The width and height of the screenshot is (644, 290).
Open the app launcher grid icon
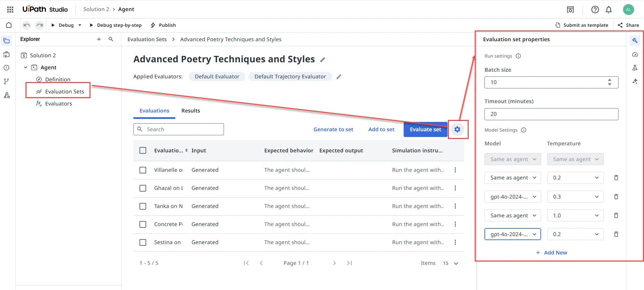coord(10,9)
